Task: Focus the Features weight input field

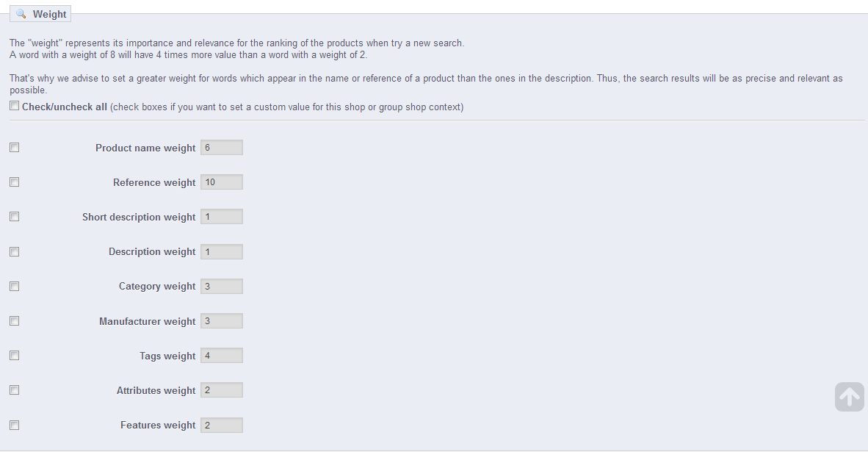Action: pos(221,425)
